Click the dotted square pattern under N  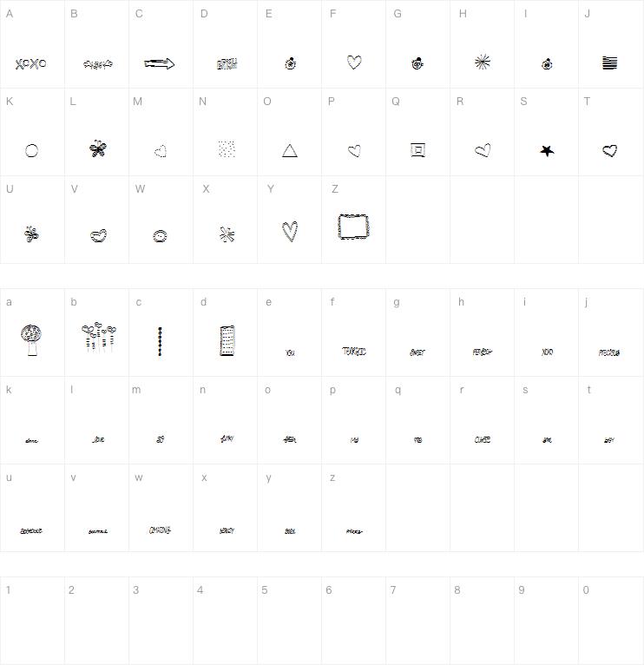click(227, 149)
